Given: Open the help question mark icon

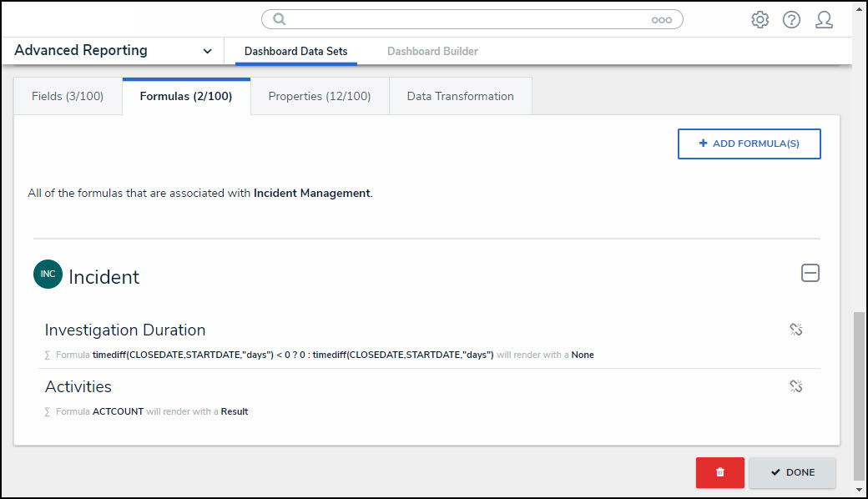Looking at the screenshot, I should pos(791,20).
